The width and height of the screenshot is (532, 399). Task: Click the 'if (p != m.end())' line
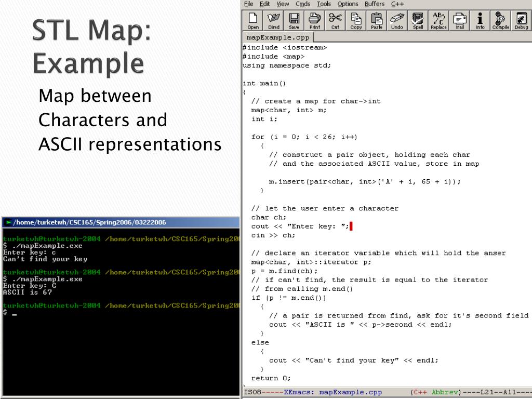click(289, 298)
